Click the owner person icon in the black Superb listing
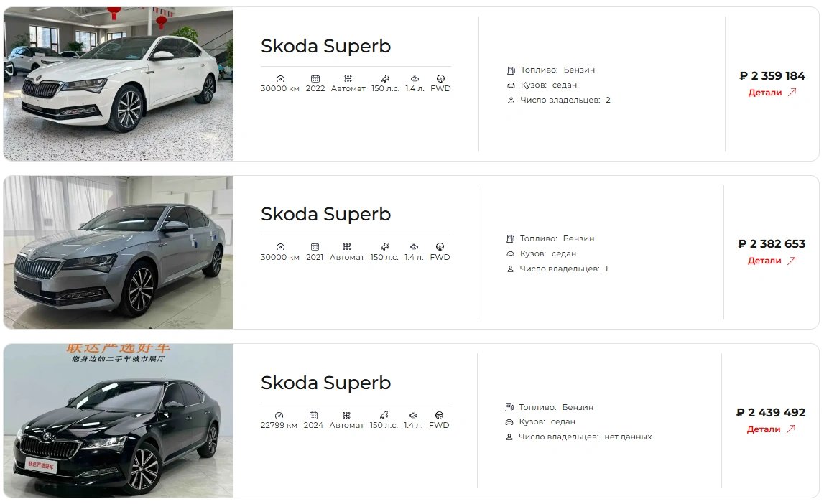The height and width of the screenshot is (504, 824). [x=509, y=437]
